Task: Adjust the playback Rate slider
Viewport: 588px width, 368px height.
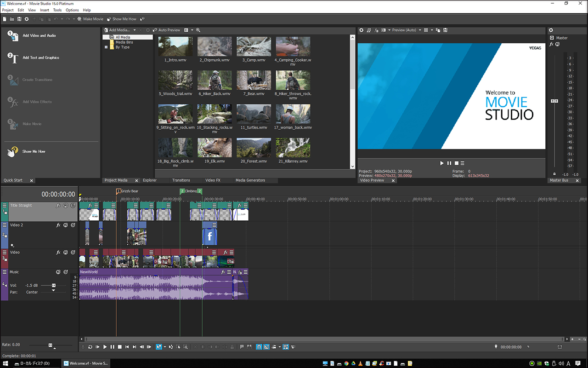Action: pos(51,345)
